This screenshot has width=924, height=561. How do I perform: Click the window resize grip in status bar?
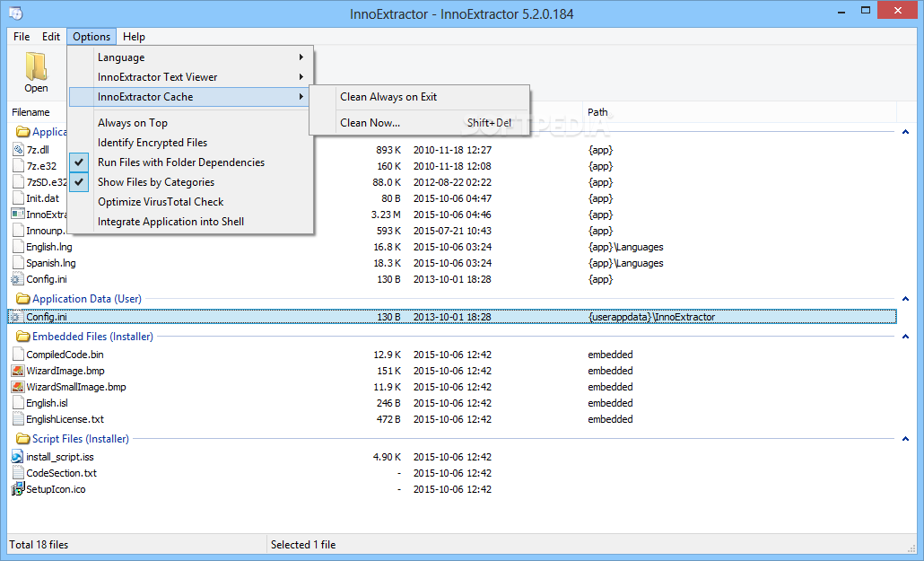(911, 548)
